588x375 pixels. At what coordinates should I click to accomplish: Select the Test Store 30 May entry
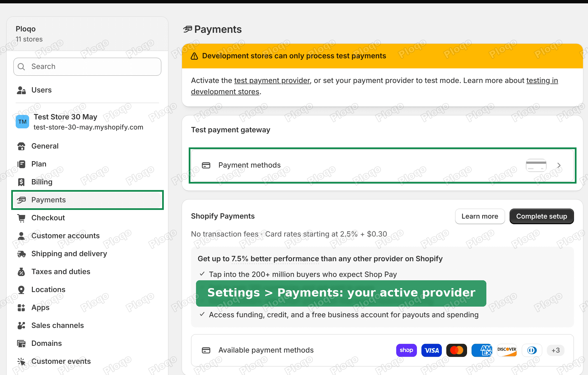pyautogui.click(x=87, y=122)
